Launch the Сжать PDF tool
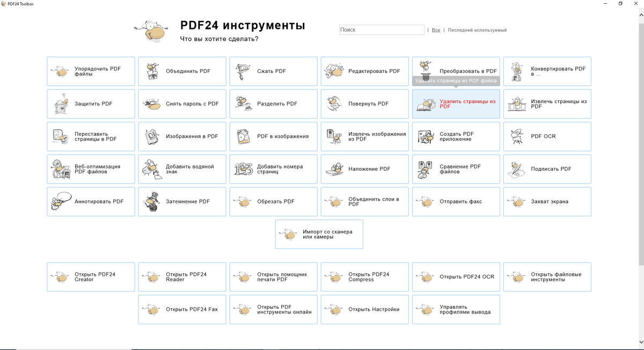Viewport: 644px width, 350px height. [x=273, y=71]
